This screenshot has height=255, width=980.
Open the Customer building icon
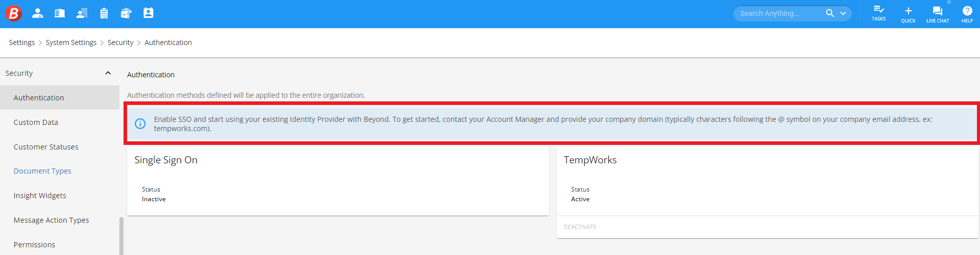59,13
